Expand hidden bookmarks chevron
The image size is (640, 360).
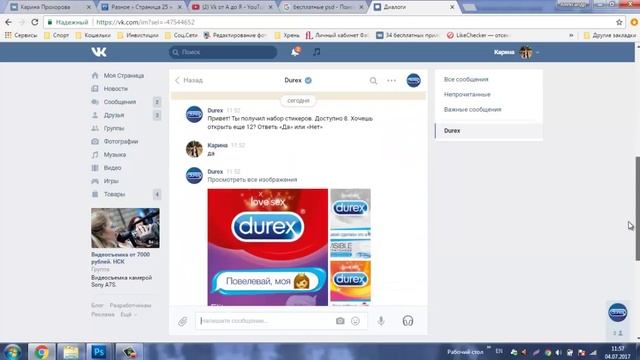coord(571,36)
